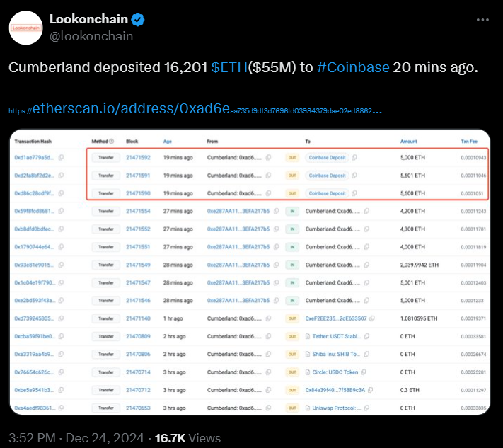Open the etherscan.io address link

point(195,109)
